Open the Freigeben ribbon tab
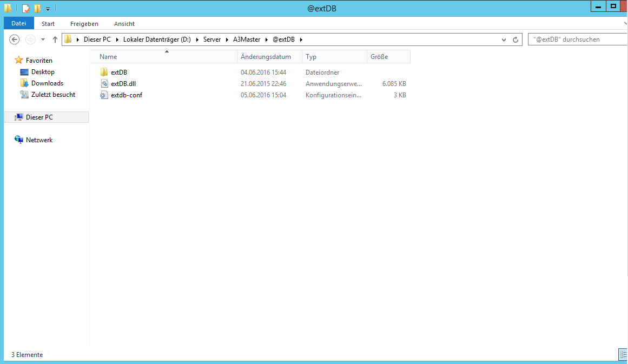This screenshot has width=628, height=364. 84,24
